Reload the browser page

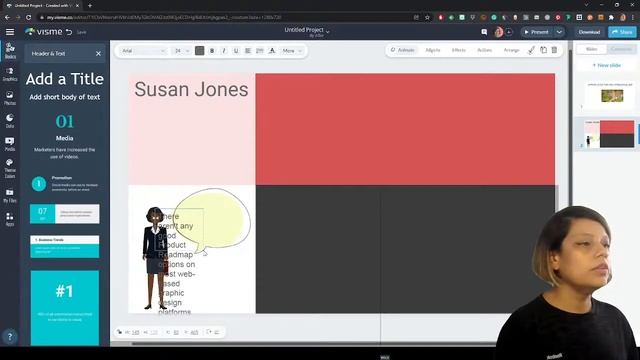click(x=28, y=18)
